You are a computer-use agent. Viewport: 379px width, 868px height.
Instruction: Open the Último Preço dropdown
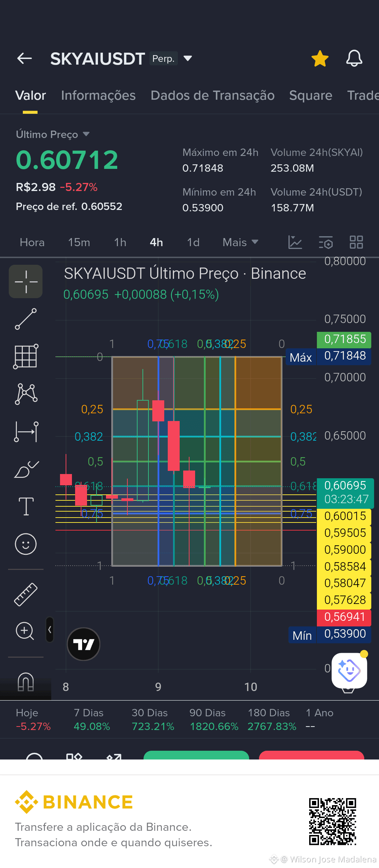click(53, 134)
